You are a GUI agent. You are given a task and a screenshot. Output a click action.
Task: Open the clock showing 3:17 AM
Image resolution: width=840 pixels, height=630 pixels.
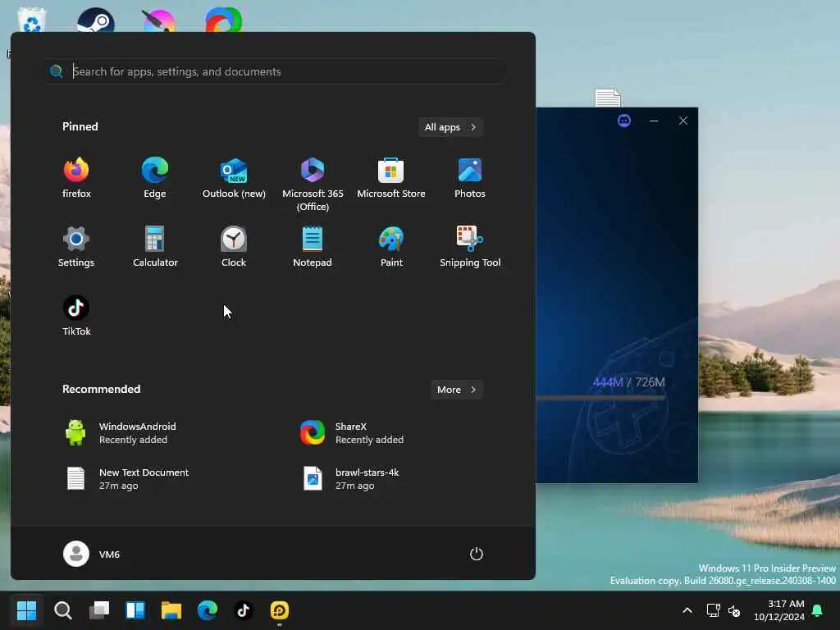779,610
